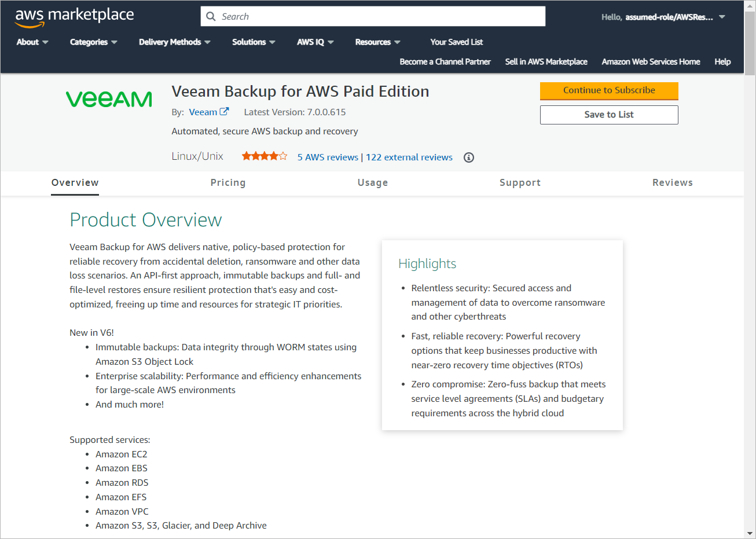
Task: Switch to the Pricing tab
Action: point(228,182)
